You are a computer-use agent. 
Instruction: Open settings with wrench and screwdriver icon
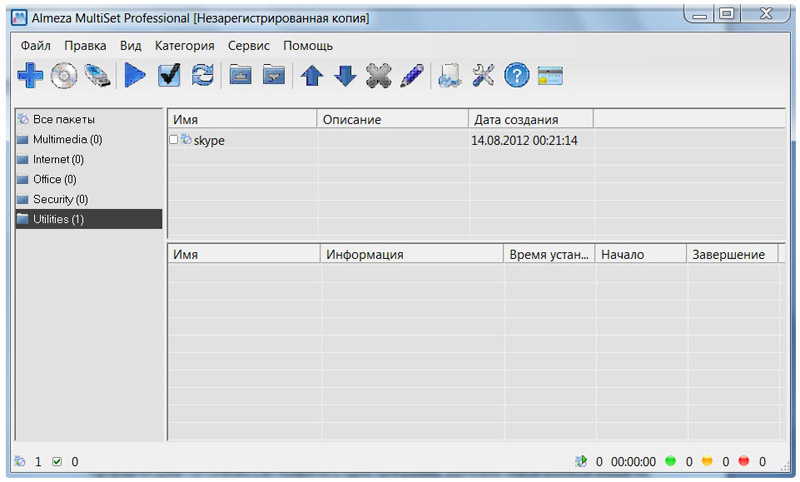(483, 75)
